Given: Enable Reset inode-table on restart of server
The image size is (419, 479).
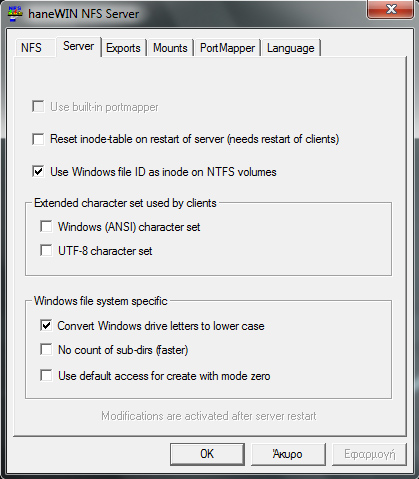Looking at the screenshot, I should point(38,139).
